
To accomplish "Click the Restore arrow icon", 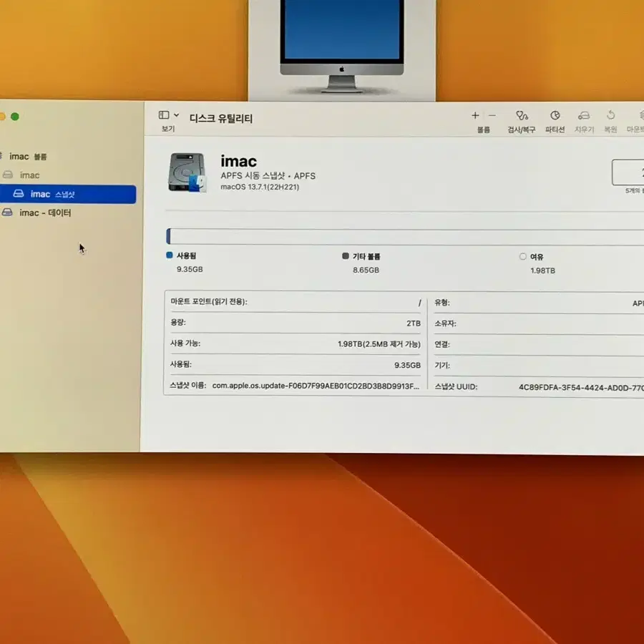I will tap(611, 115).
